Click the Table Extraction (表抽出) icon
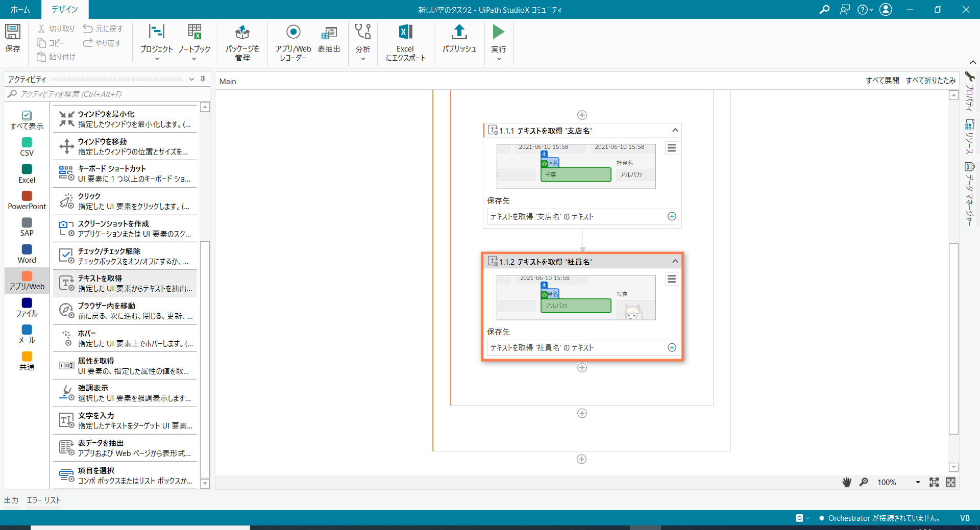Image resolution: width=980 pixels, height=530 pixels. pyautogui.click(x=329, y=33)
